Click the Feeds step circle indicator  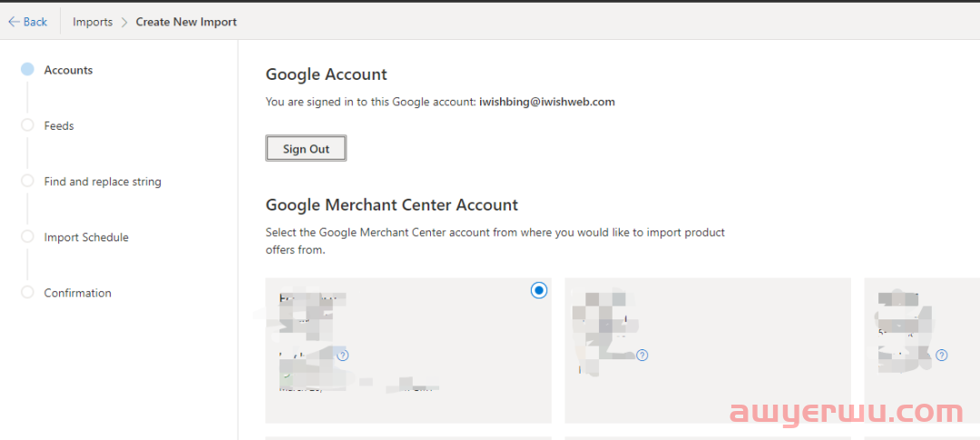click(27, 125)
